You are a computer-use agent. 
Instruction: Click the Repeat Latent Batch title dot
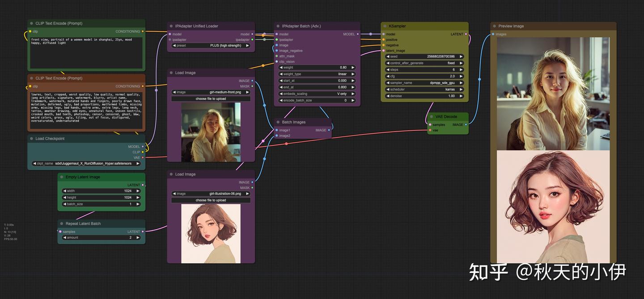[61, 224]
